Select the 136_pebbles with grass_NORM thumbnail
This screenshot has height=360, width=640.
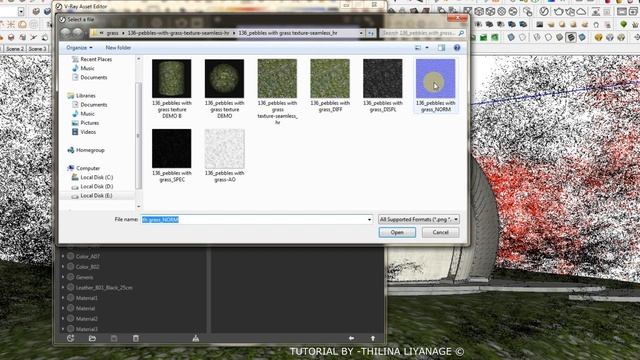(435, 78)
